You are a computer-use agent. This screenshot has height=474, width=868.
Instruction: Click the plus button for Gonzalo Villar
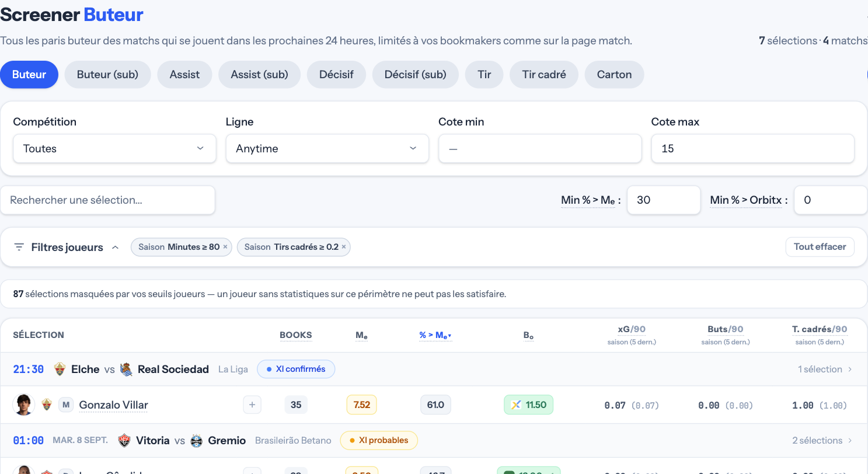[252, 405]
